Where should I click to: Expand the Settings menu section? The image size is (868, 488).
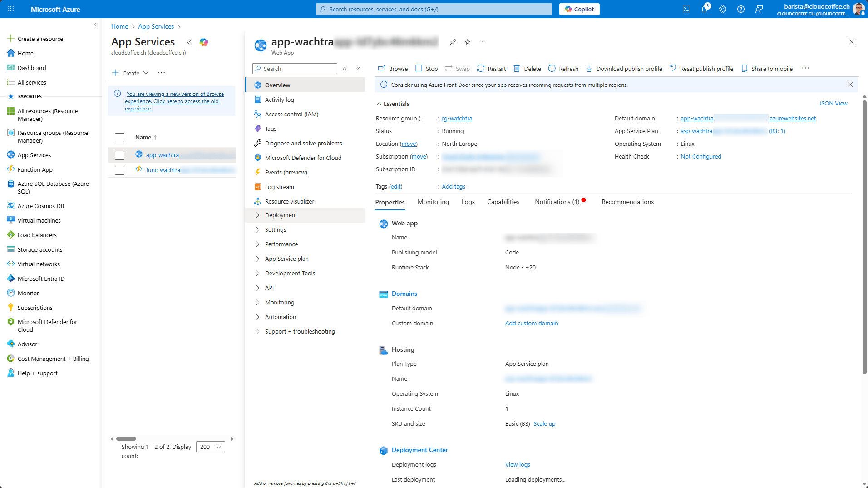pyautogui.click(x=276, y=230)
